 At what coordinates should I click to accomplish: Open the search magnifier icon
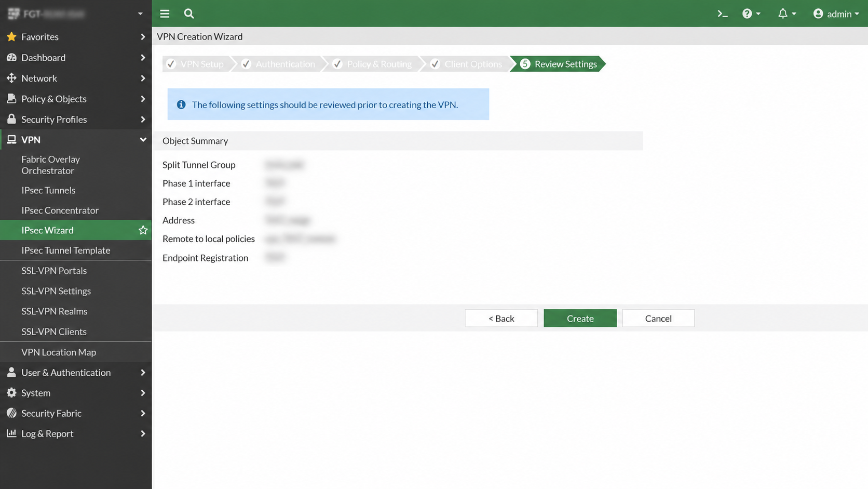(x=189, y=14)
